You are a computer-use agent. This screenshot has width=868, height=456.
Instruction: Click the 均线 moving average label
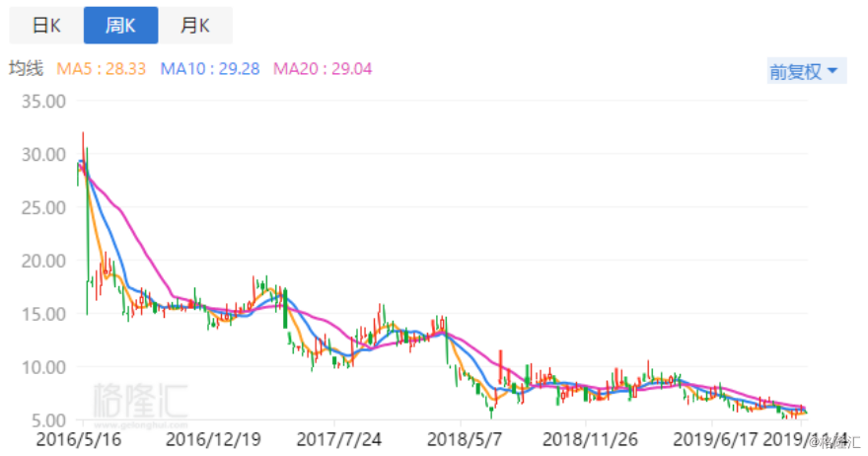point(26,69)
